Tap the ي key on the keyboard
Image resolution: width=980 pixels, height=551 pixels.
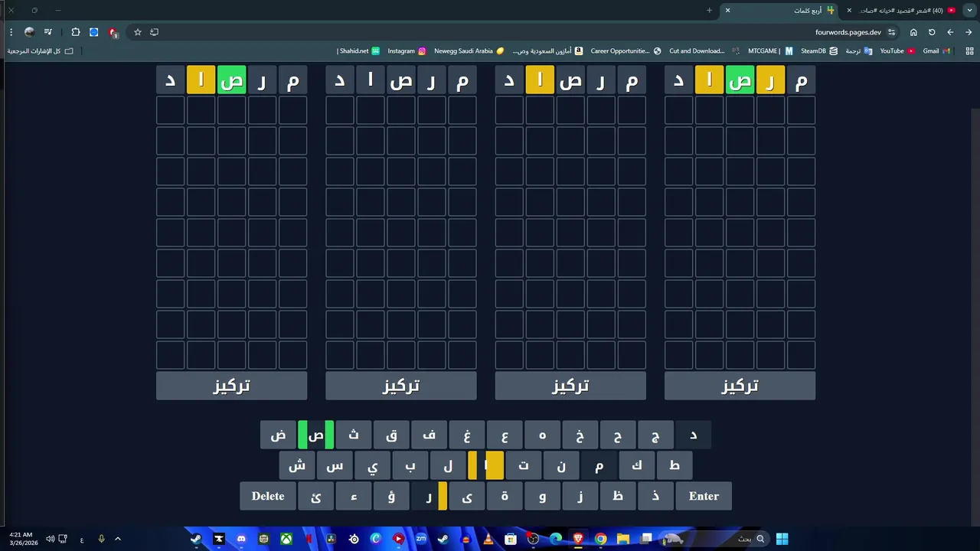pos(372,465)
